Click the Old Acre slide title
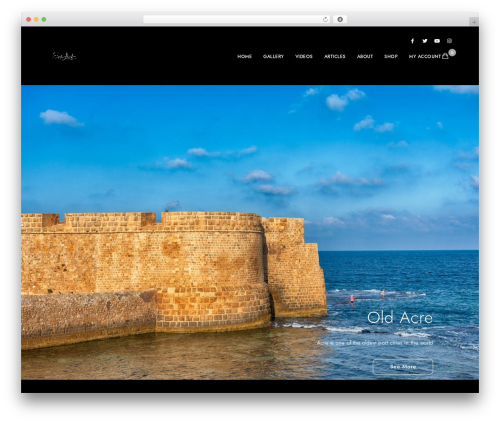 [x=400, y=318]
